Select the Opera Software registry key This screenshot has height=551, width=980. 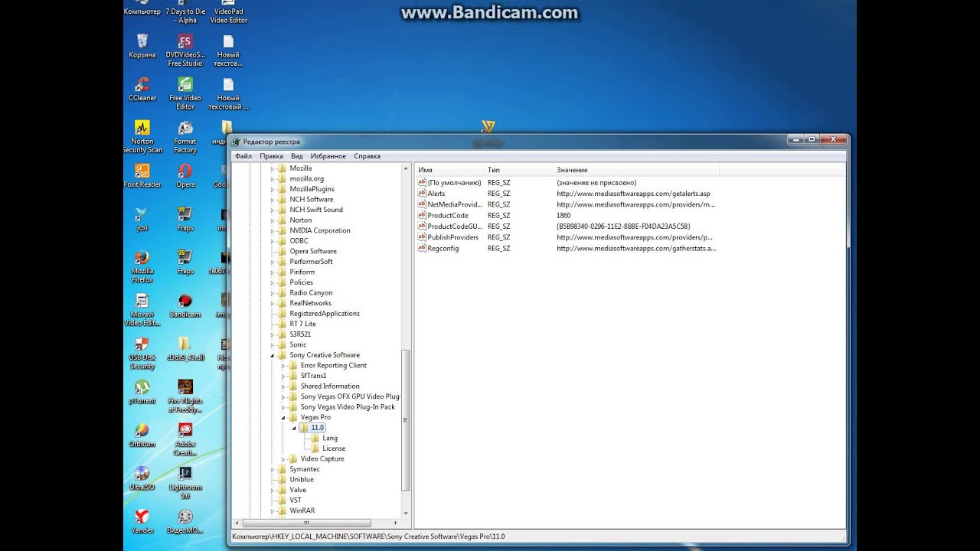(313, 251)
